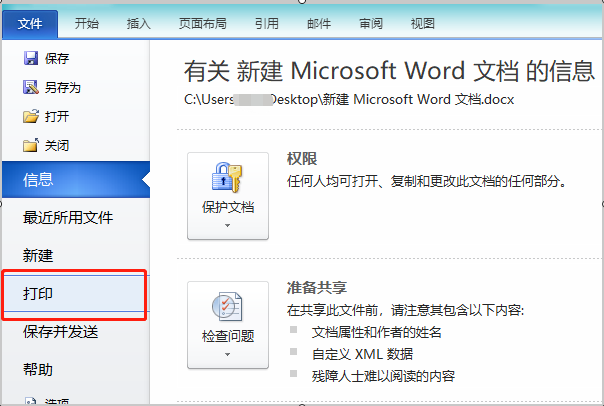604x406 pixels.
Task: Click the document file path text
Action: pyautogui.click(x=349, y=100)
